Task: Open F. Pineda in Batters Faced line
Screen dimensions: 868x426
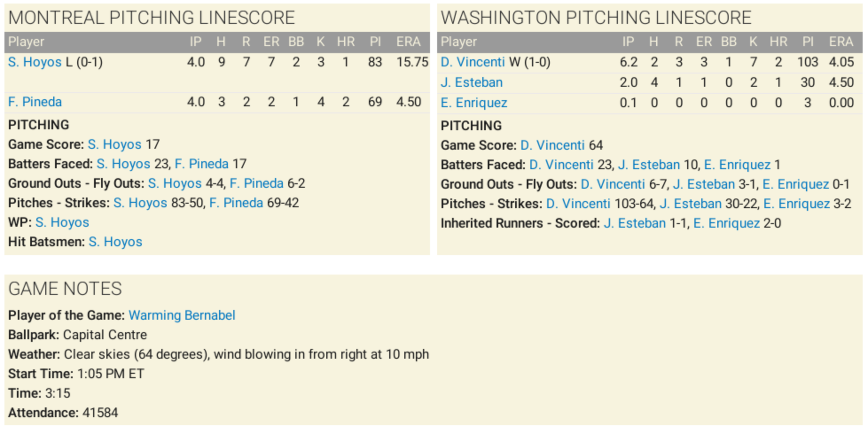Action: 202,164
